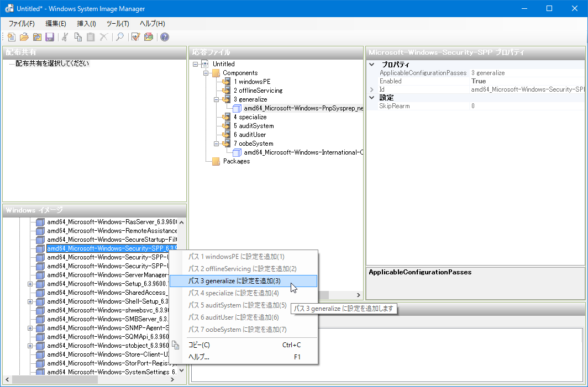
Task: Select amd64_Microsoft-Windows-shwebsvc component
Action: [x=108, y=310]
